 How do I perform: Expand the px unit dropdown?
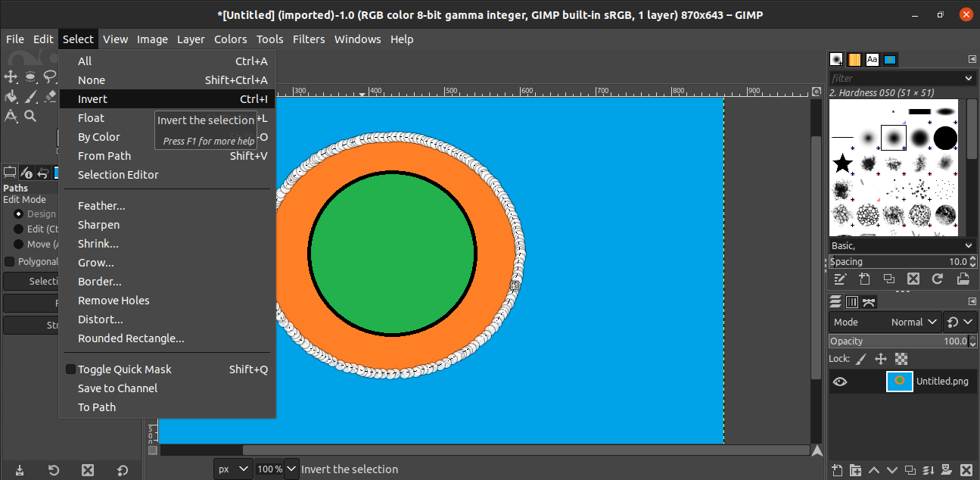[232, 469]
